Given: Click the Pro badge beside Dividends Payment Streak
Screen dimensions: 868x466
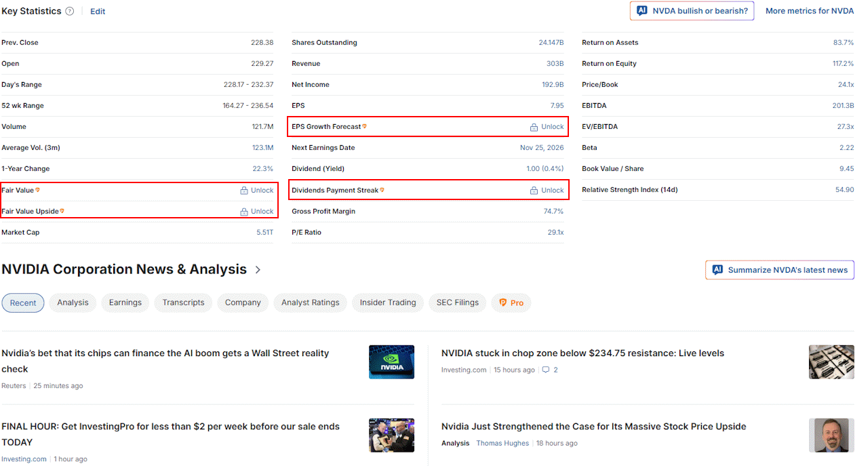Looking at the screenshot, I should pyautogui.click(x=382, y=190).
